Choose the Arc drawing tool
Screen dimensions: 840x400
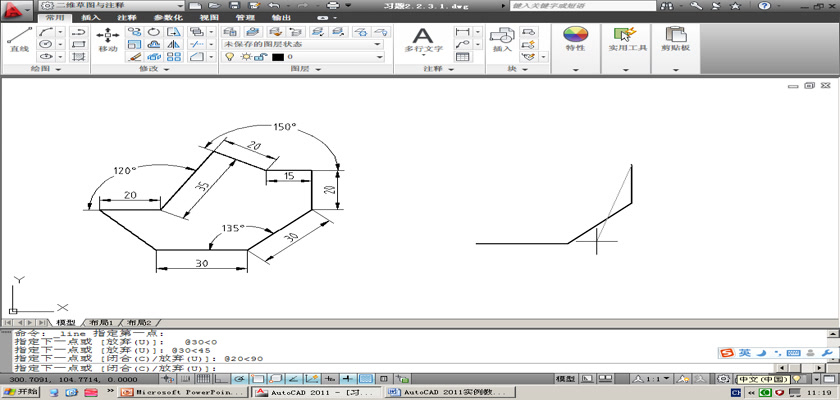click(x=46, y=32)
